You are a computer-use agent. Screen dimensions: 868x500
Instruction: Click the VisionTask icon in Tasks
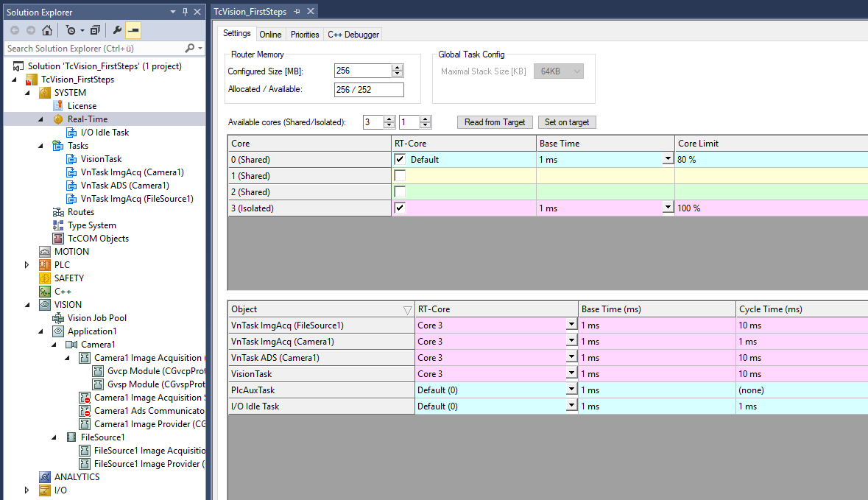coord(71,159)
